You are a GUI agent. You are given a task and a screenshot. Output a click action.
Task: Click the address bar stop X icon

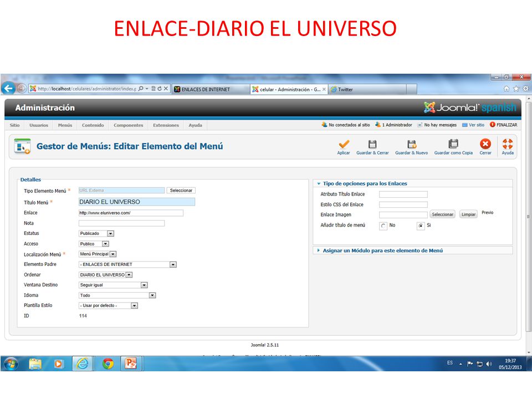[166, 89]
